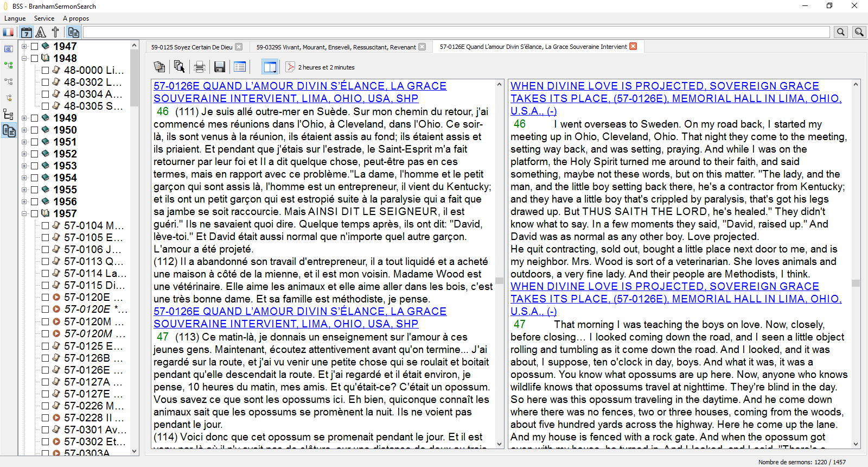Screen dimensions: 868x467
Task: Expand the 1955 year node
Action: click(24, 190)
